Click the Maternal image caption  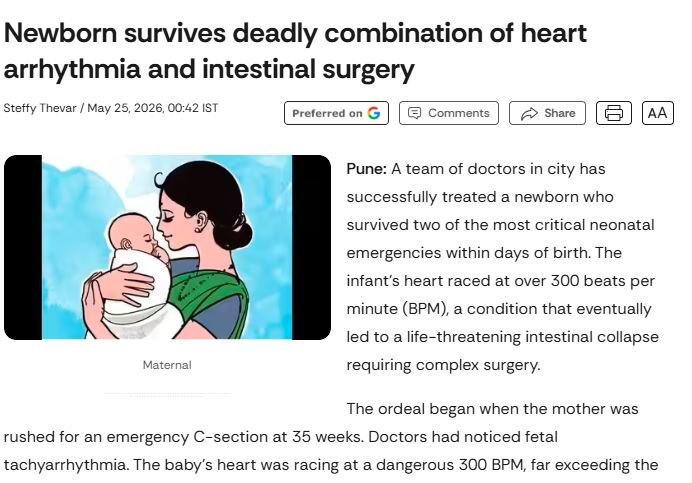click(167, 365)
